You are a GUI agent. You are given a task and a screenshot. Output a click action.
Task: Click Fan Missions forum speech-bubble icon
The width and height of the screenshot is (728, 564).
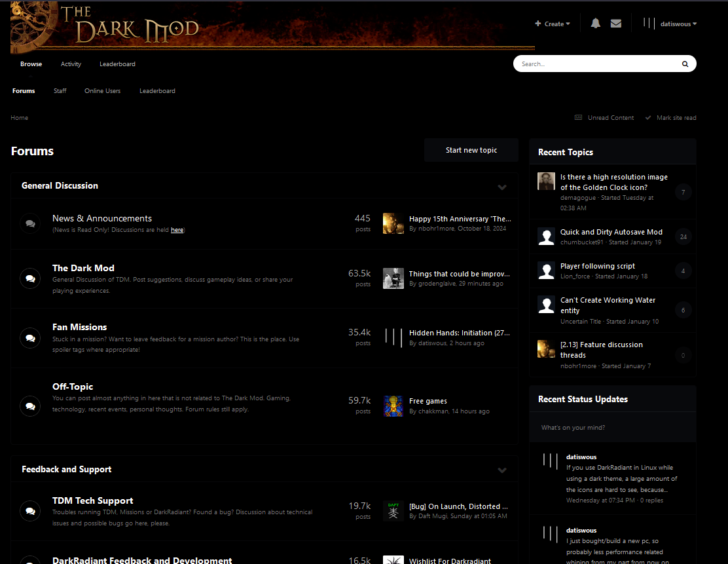pos(30,338)
